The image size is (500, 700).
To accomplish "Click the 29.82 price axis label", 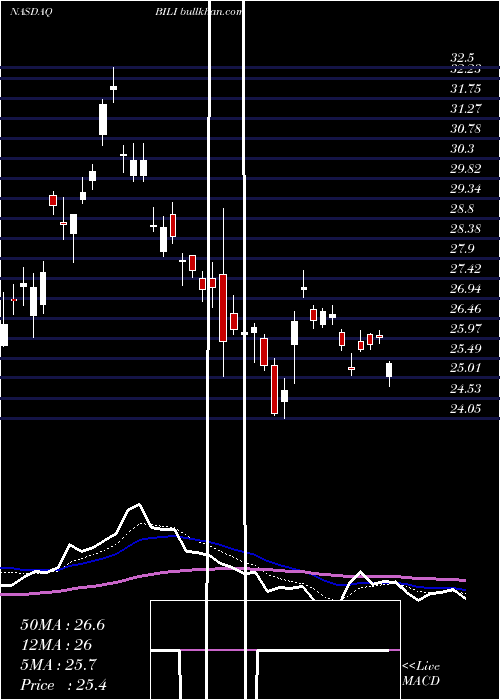I will coord(466,169).
